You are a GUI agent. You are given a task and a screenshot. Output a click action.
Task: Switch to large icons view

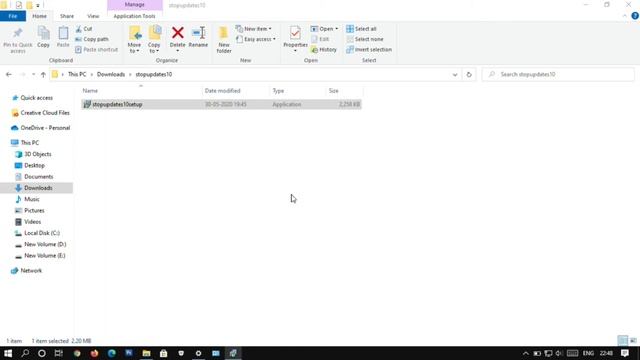[x=633, y=340]
